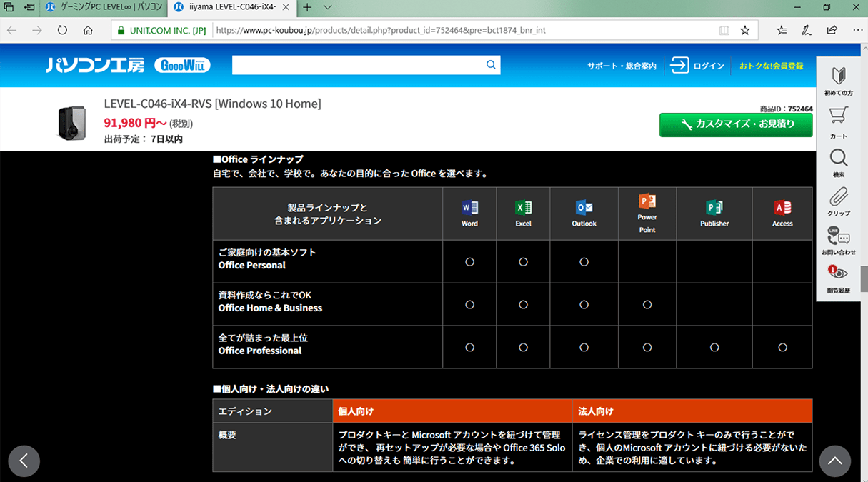Click the Office Home & Business label

270,308
